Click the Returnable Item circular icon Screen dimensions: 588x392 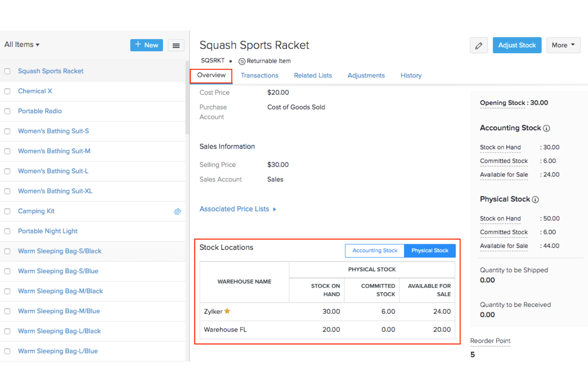(242, 61)
